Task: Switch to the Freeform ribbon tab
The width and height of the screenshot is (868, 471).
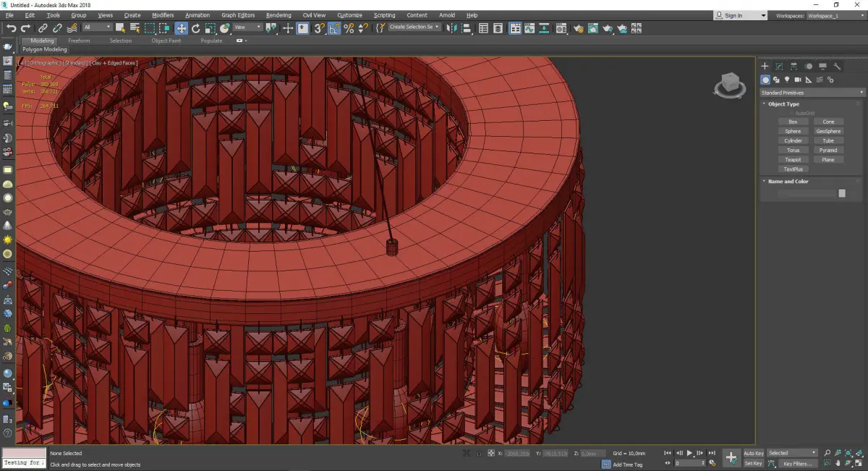Action: click(79, 41)
